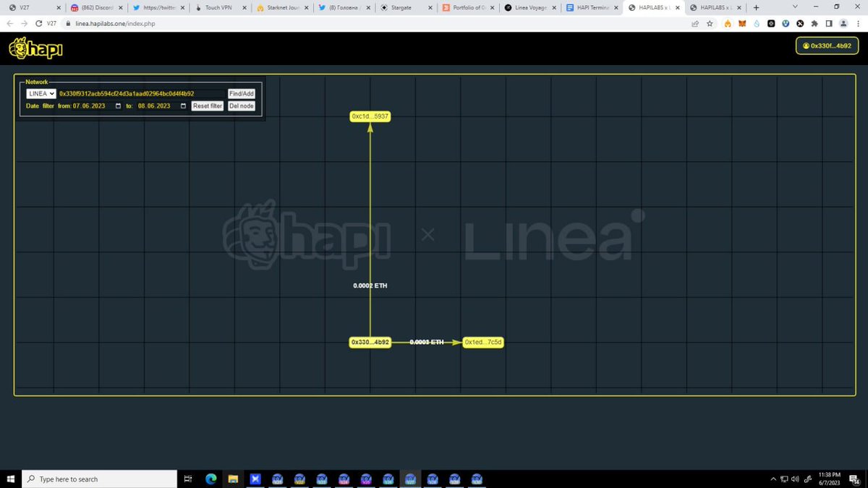868x488 pixels.
Task: Click the taskbar search box
Action: [x=99, y=479]
